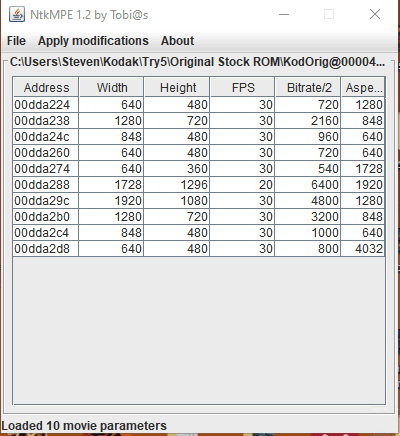This screenshot has height=436, width=400.
Task: Open the File menu
Action: click(x=16, y=41)
